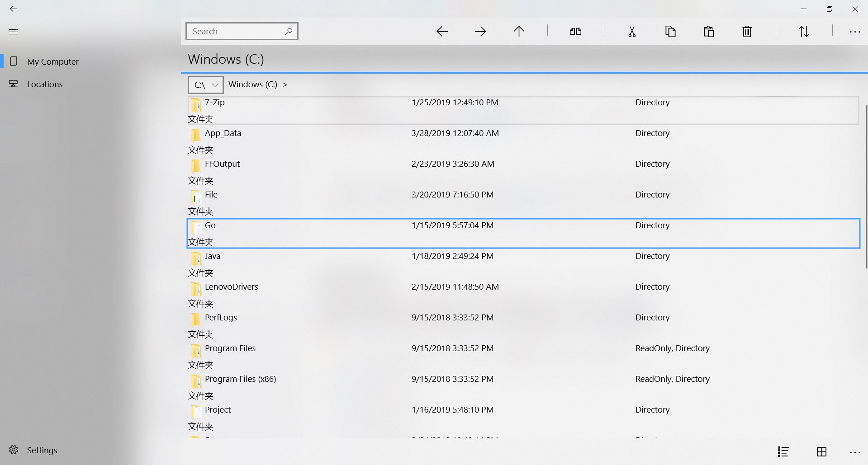Select the FFOutput folder
This screenshot has width=868, height=465.
(x=523, y=172)
